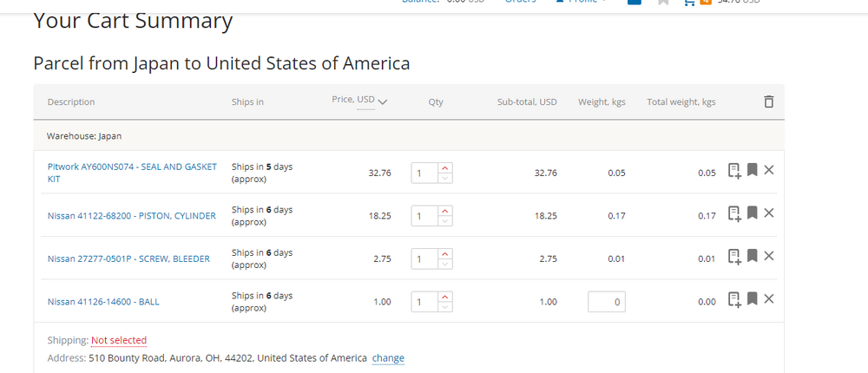Click the trash icon to empty the cart
Viewport: 868px width, 373px height.
768,101
